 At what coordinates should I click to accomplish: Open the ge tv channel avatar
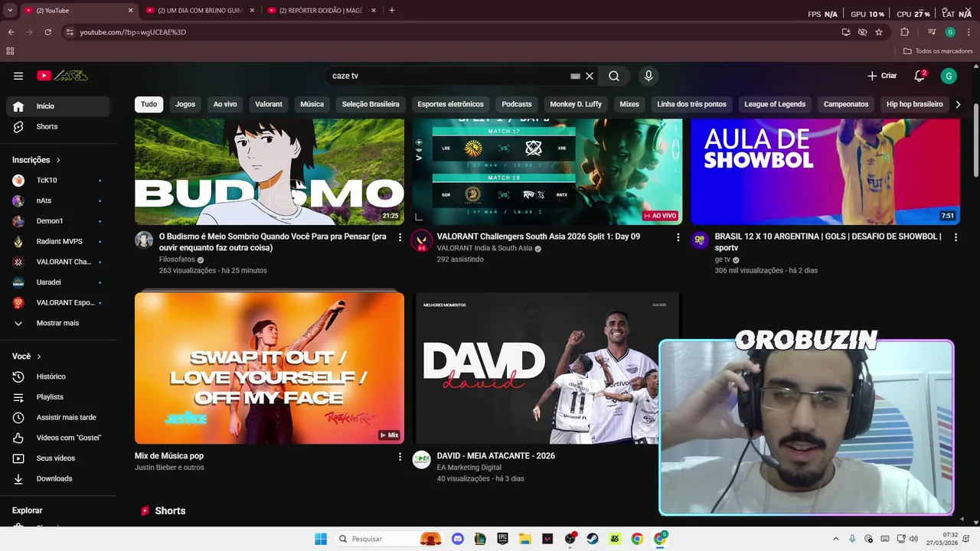[x=700, y=240]
